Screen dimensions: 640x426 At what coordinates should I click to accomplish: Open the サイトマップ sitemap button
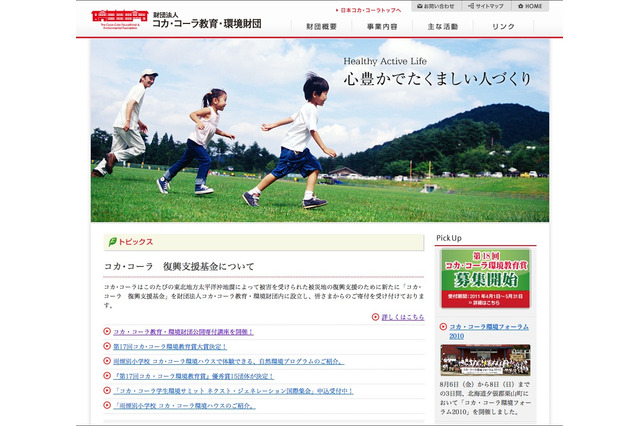click(486, 6)
